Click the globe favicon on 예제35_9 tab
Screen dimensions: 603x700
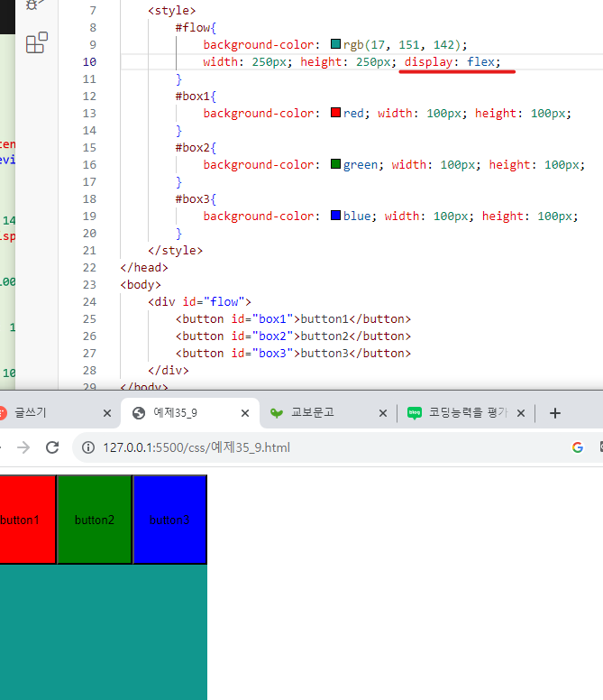[139, 413]
